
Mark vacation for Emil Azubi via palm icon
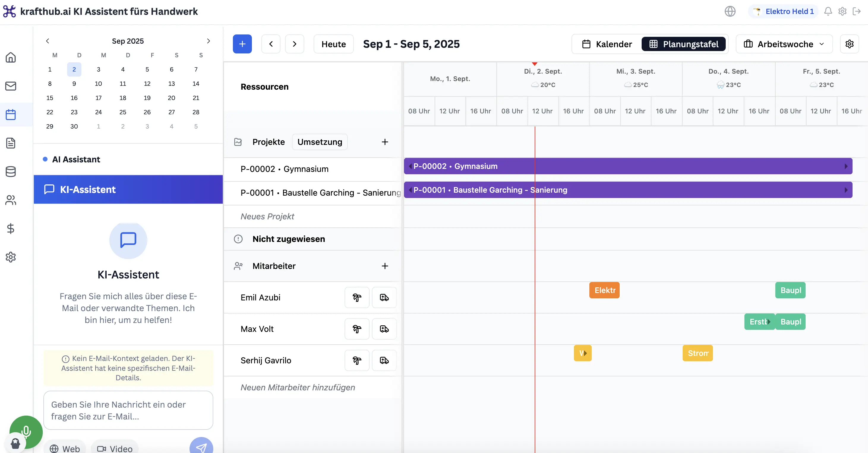coord(356,297)
